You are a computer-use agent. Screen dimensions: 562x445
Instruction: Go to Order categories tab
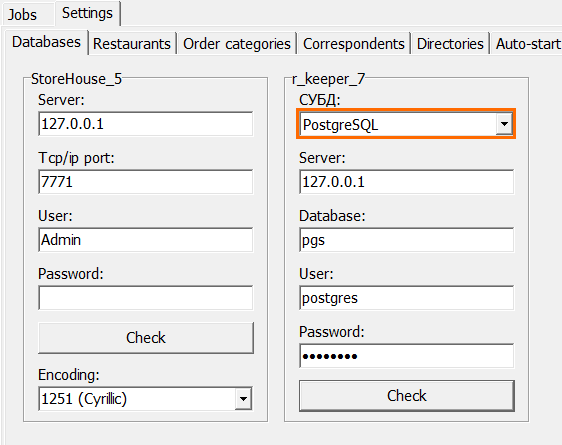tap(237, 44)
